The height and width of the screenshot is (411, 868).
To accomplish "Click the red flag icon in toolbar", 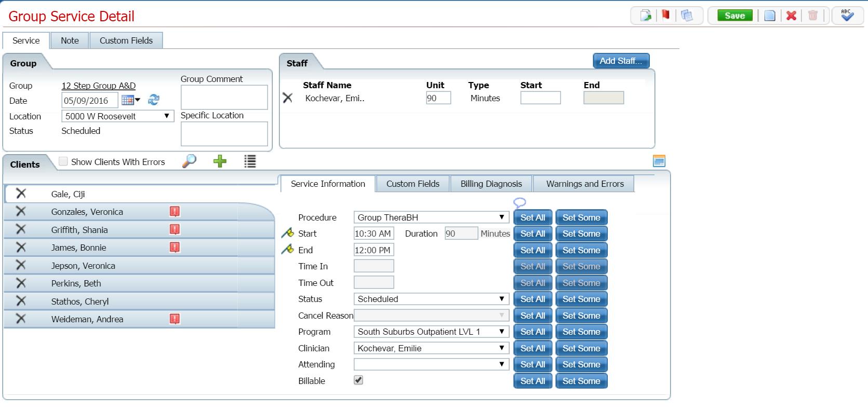I will (665, 16).
